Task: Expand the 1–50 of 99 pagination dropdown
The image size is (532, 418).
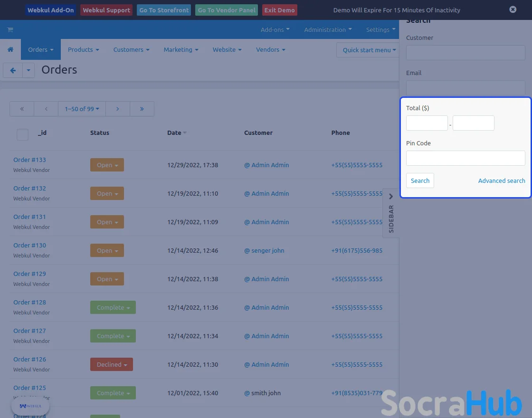Action: tap(82, 109)
